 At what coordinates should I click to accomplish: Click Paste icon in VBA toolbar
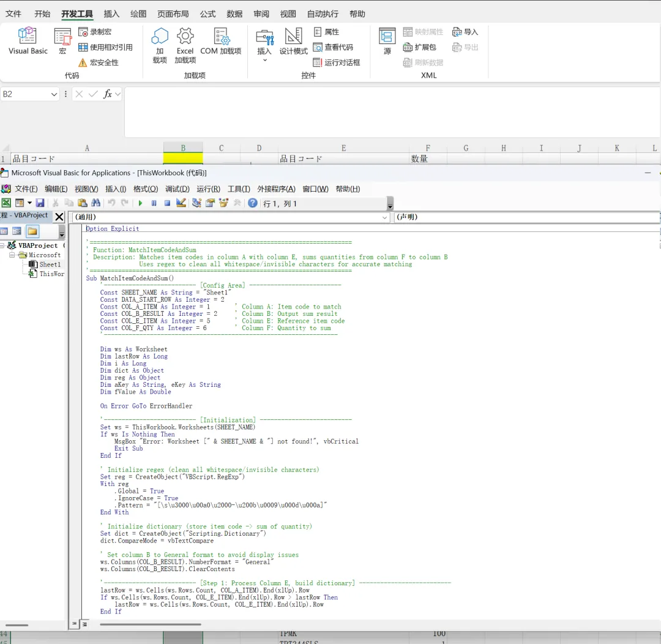tap(83, 203)
